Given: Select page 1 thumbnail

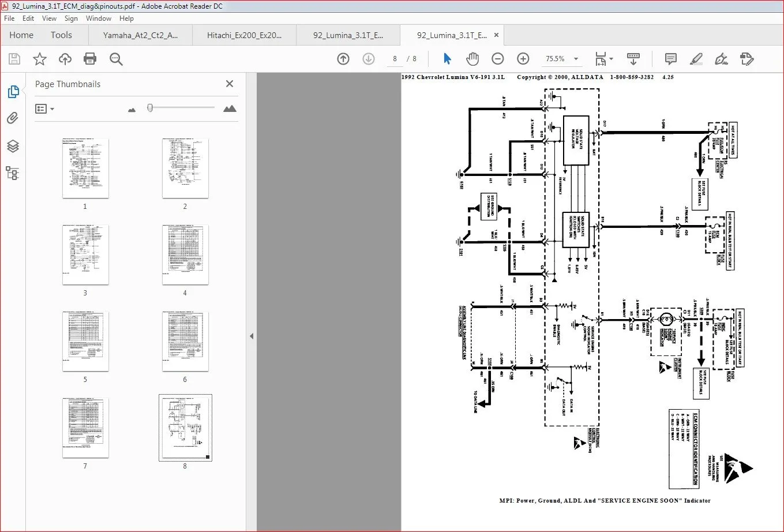Looking at the screenshot, I should (85, 168).
